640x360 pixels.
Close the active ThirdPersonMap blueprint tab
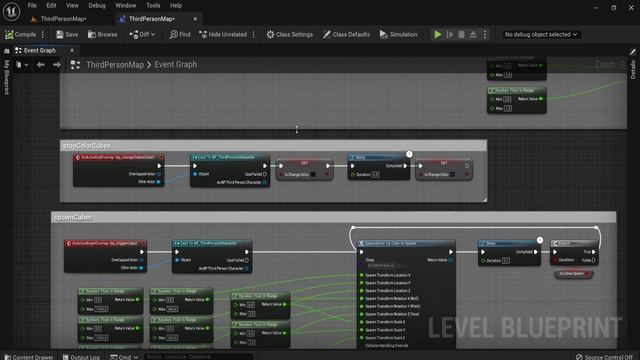pos(195,19)
